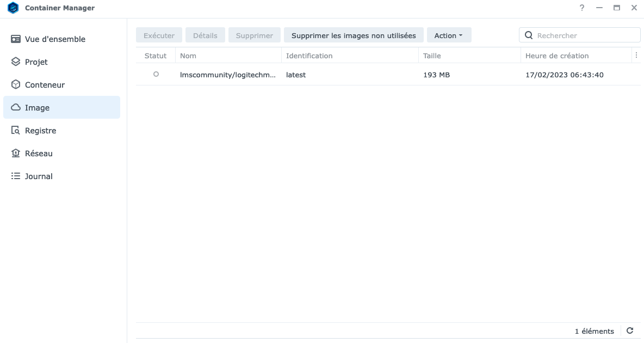Click Supprimer les images non utilisées

tap(354, 35)
